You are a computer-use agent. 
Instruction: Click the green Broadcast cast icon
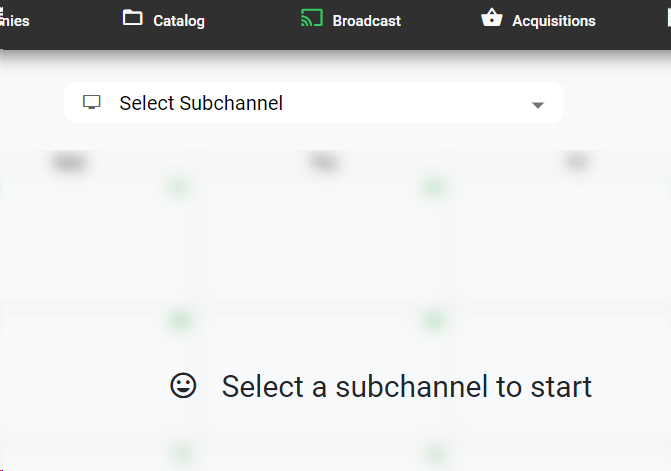click(x=312, y=18)
